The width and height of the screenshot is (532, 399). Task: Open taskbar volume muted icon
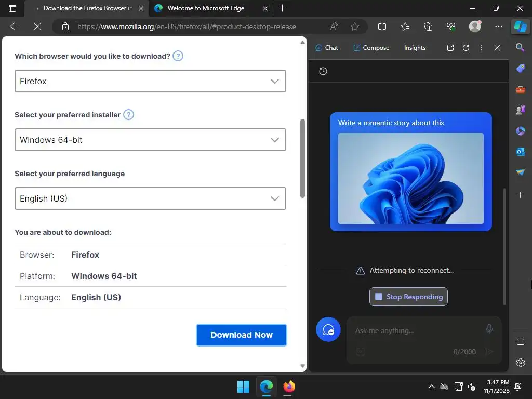coord(472,387)
